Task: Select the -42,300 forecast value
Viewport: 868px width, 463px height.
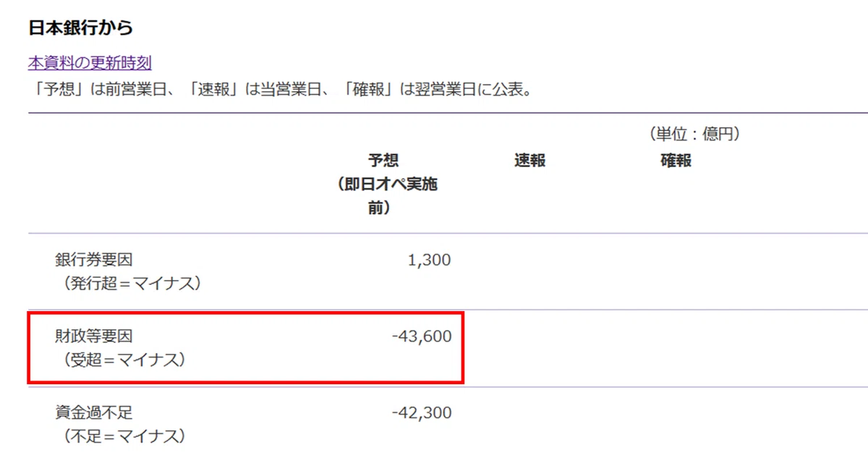Action: tap(422, 413)
